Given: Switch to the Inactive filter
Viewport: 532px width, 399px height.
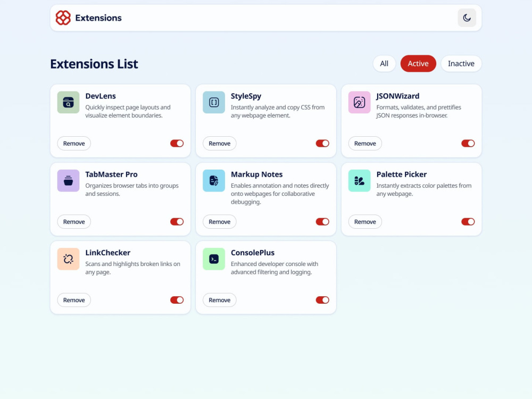Looking at the screenshot, I should point(461,63).
